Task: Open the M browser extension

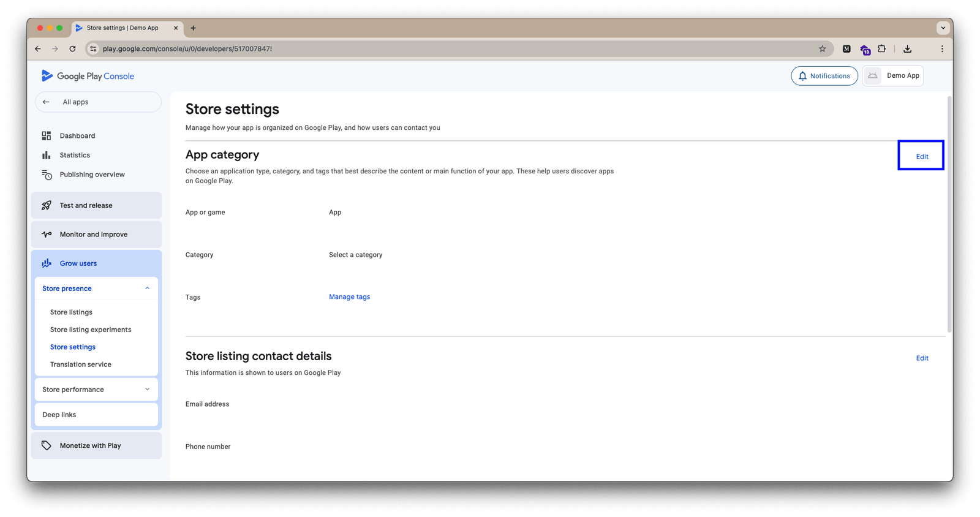Action: (846, 49)
